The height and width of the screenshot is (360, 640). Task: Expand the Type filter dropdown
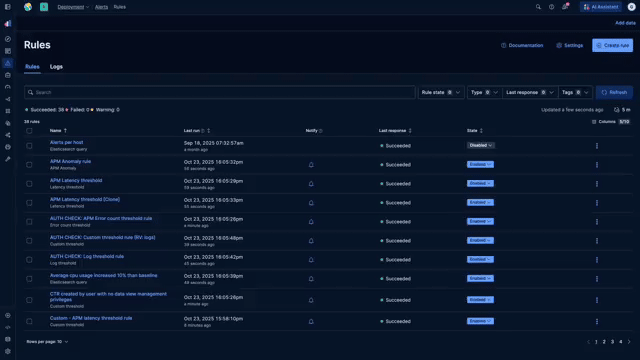pyautogui.click(x=484, y=93)
